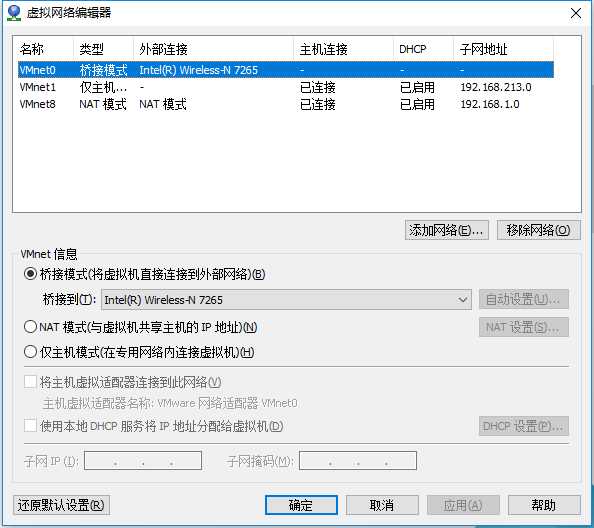
Task: Select the VMnet0 row
Action: click(x=286, y=70)
